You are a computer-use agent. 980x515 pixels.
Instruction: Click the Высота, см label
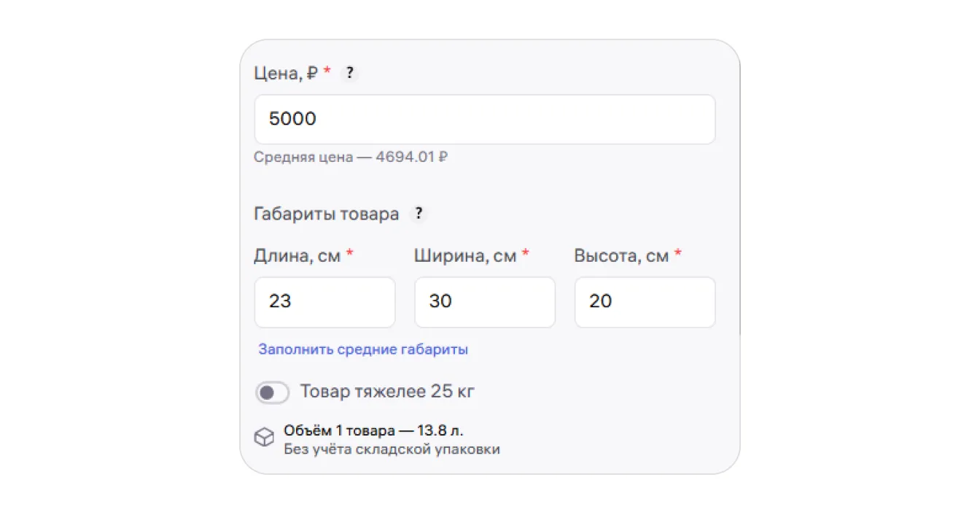621,256
